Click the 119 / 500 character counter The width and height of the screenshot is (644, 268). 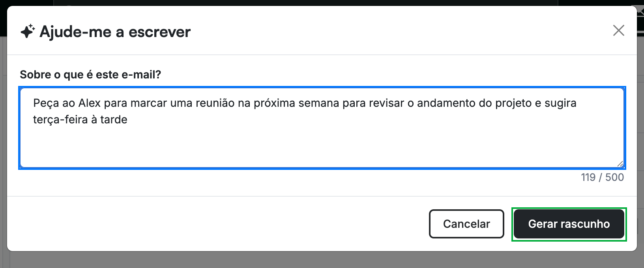pos(602,177)
